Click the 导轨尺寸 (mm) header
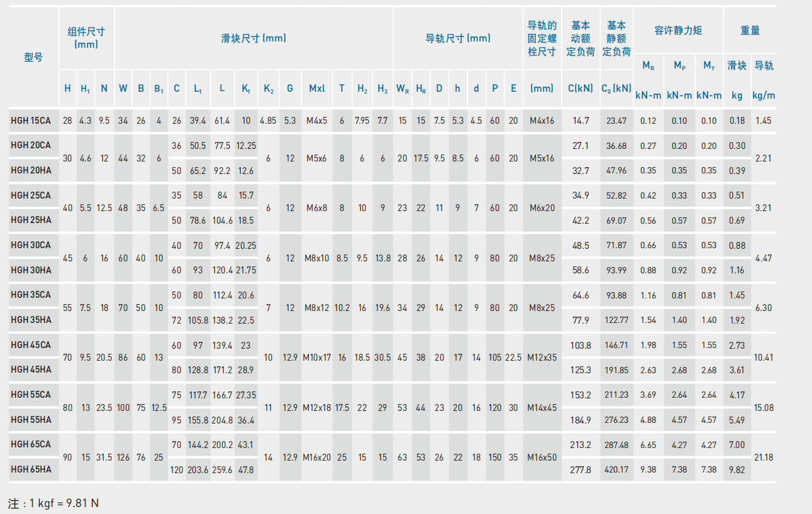 (x=458, y=38)
